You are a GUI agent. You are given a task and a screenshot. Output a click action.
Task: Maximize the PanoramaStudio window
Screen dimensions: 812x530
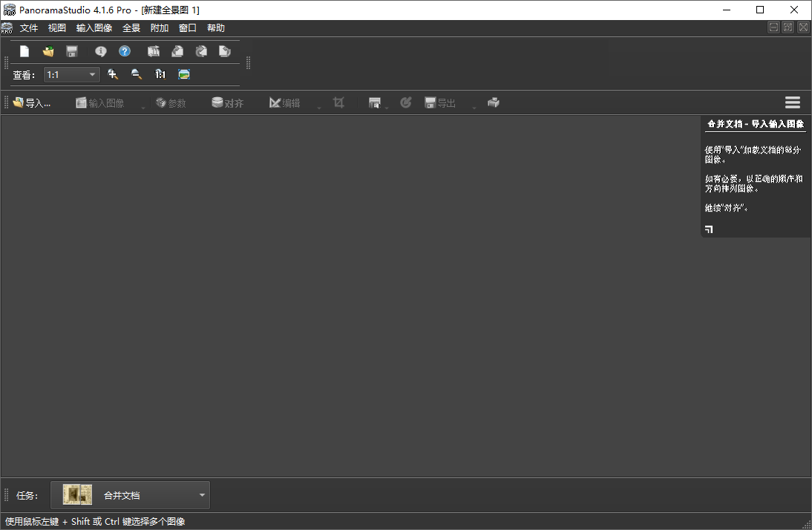point(760,10)
